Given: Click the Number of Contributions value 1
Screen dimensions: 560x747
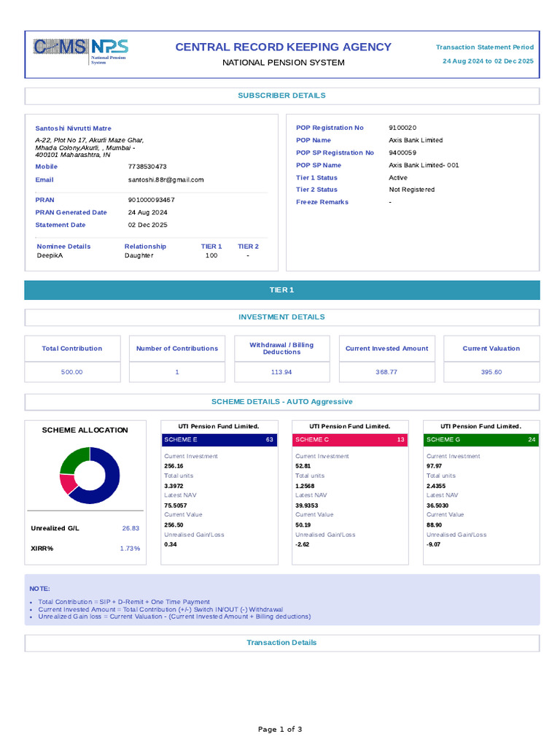Looking at the screenshot, I should click(x=177, y=372).
